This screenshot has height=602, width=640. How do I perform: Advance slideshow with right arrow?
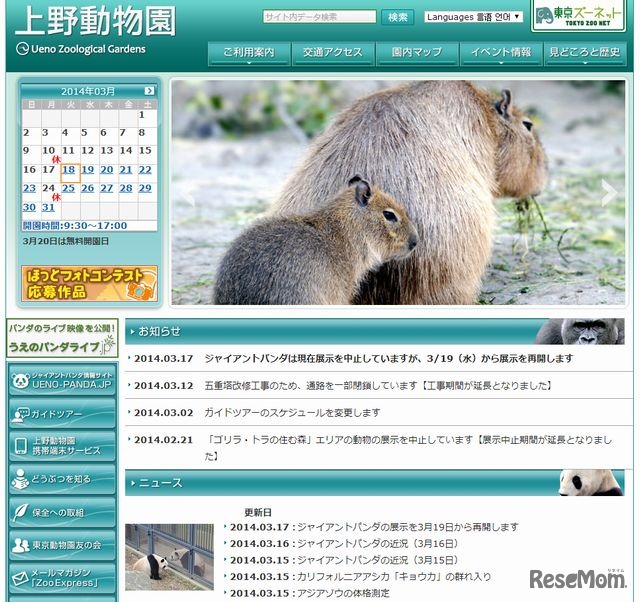click(x=609, y=192)
